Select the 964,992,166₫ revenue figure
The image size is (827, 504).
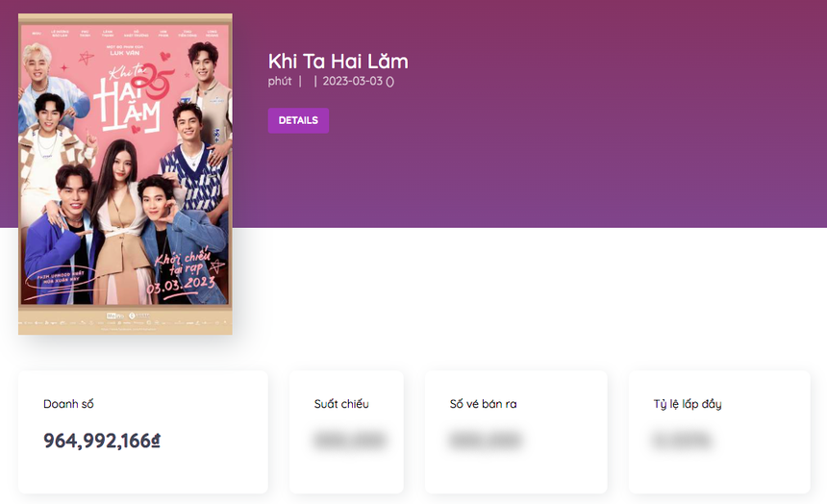tap(102, 441)
